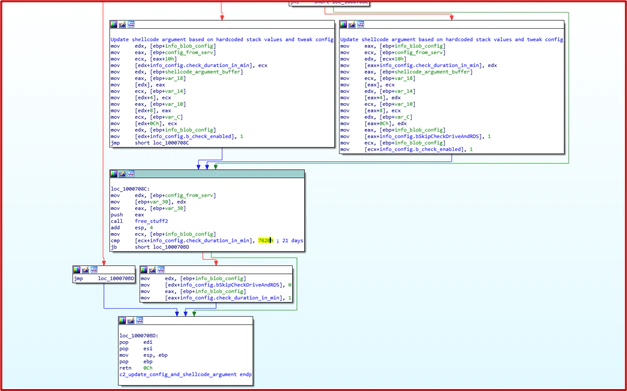Select the highlighted 7620h operand

coord(265,241)
